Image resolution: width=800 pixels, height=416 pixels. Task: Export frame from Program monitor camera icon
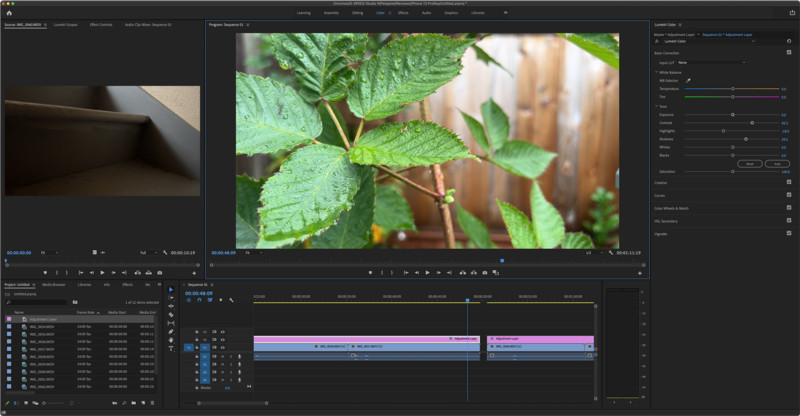(x=485, y=273)
